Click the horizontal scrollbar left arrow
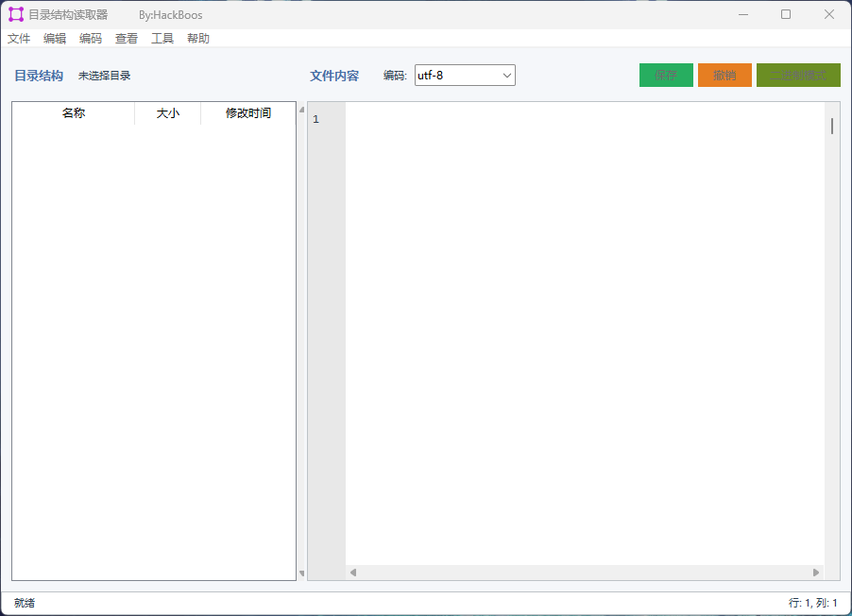The image size is (852, 616). coord(353,573)
